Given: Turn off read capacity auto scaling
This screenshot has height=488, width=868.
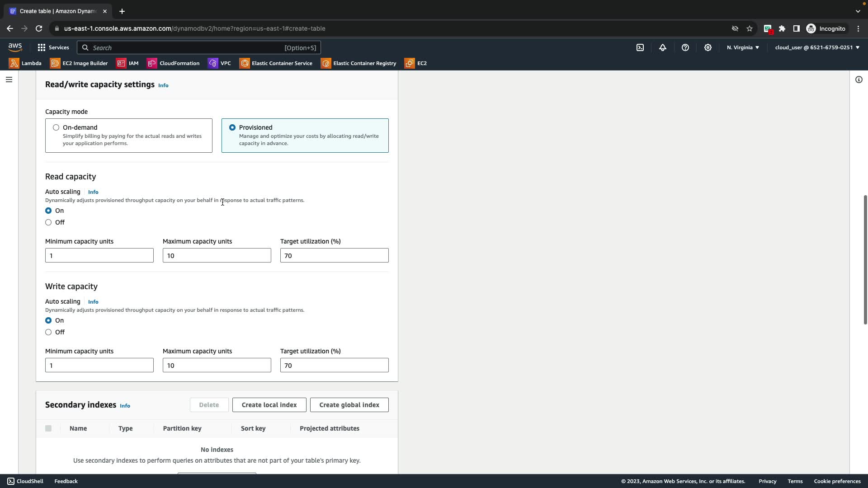Looking at the screenshot, I should click(48, 222).
